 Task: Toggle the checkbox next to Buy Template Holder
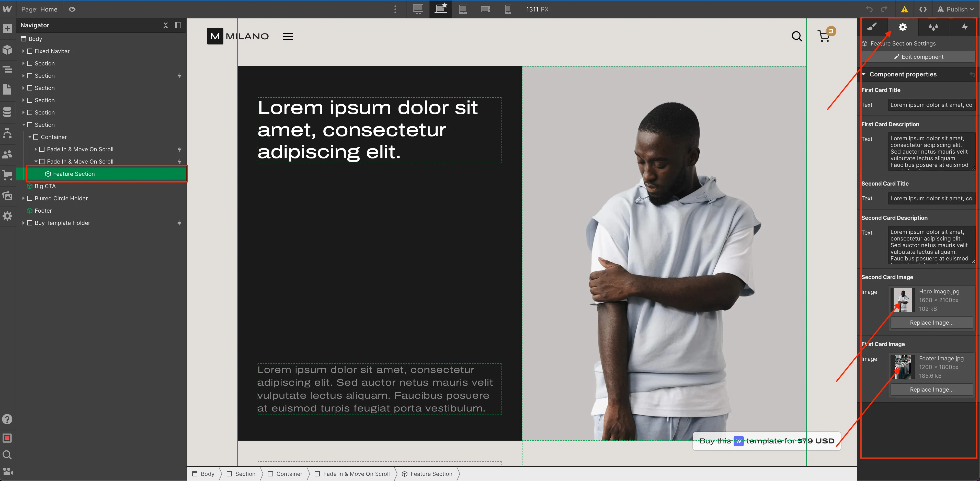[30, 223]
